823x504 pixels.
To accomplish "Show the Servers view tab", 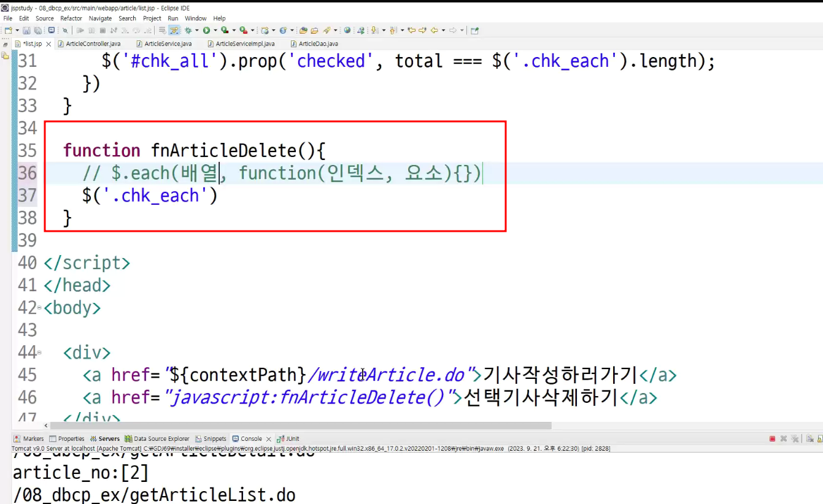I will point(105,439).
